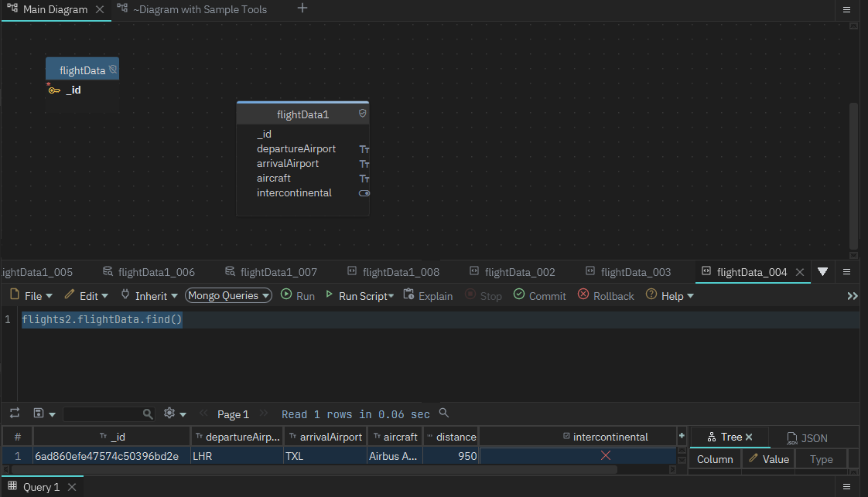Sort by the _id column header
The height and width of the screenshot is (497, 868).
pos(112,437)
